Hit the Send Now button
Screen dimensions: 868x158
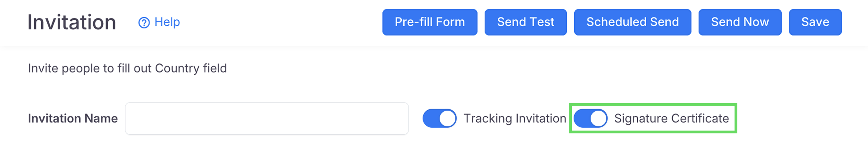point(740,22)
